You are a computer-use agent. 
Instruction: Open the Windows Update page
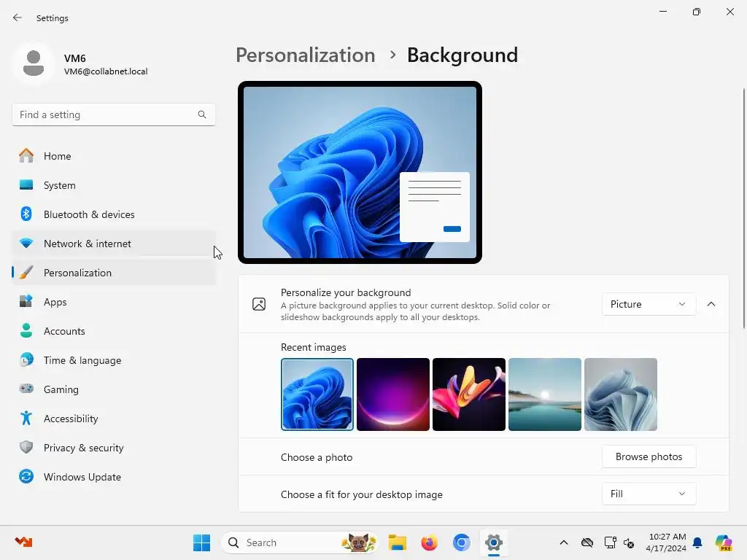point(113,477)
